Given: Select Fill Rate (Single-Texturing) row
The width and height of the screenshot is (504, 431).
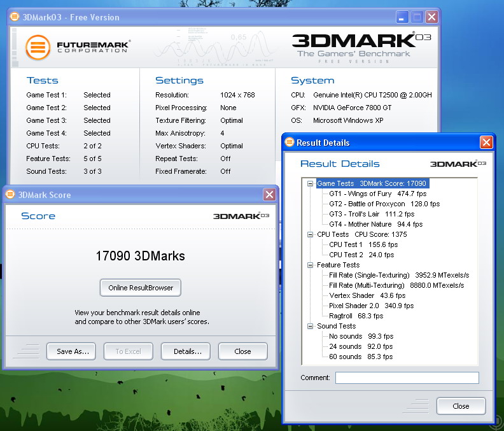Looking at the screenshot, I should [x=399, y=275].
